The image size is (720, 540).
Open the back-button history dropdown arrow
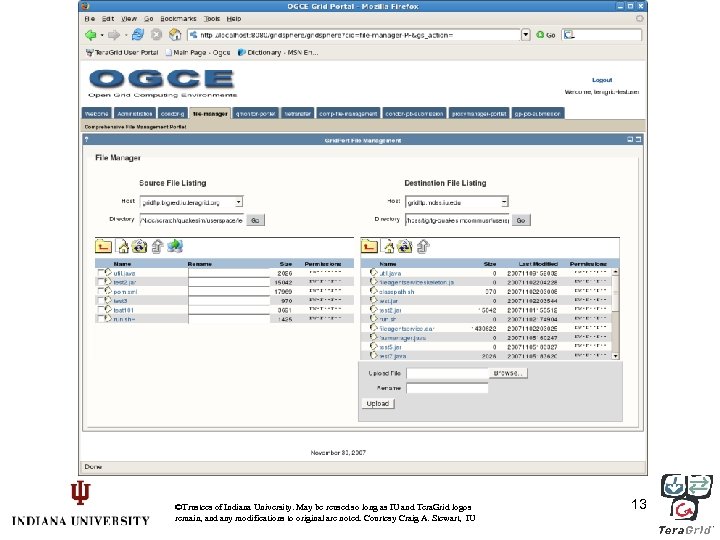pos(102,35)
